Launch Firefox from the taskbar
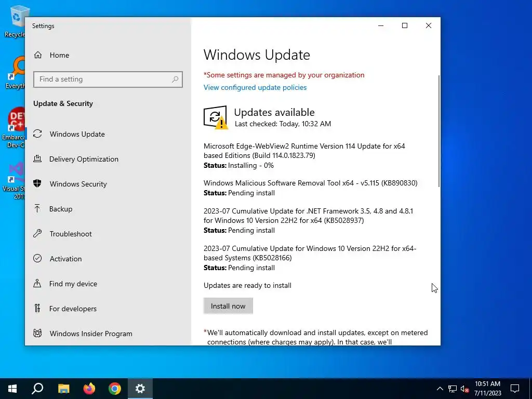 89,389
